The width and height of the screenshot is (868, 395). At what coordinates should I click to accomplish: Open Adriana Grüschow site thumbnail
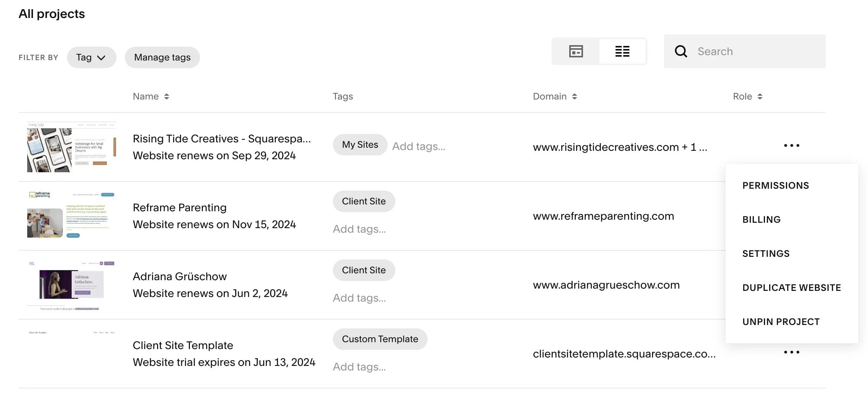72,286
